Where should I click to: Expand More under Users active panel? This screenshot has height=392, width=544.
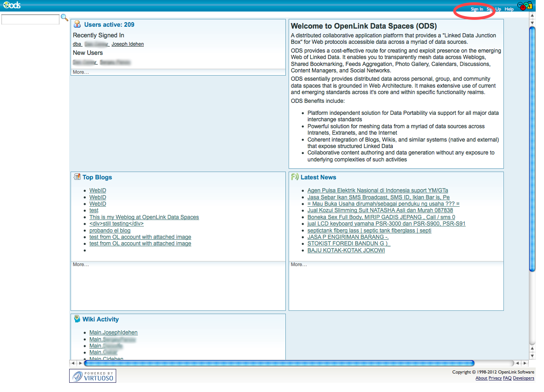coord(81,72)
